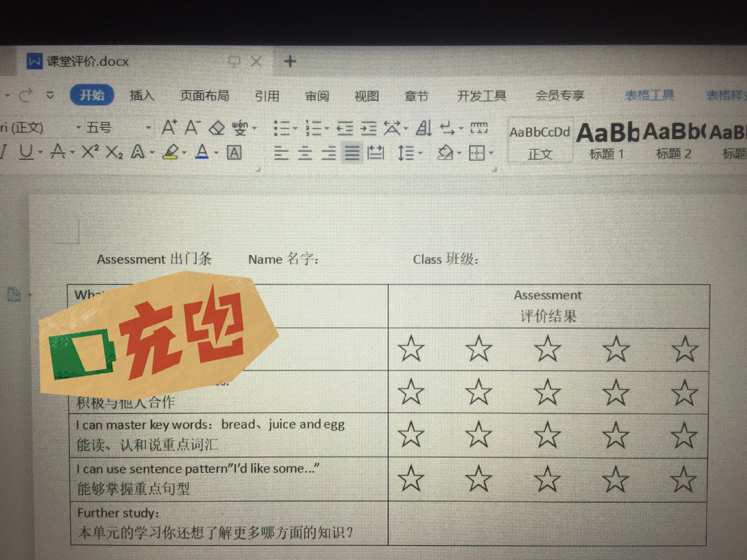Click the Clear Formatting eraser icon
The width and height of the screenshot is (747, 560).
click(217, 128)
